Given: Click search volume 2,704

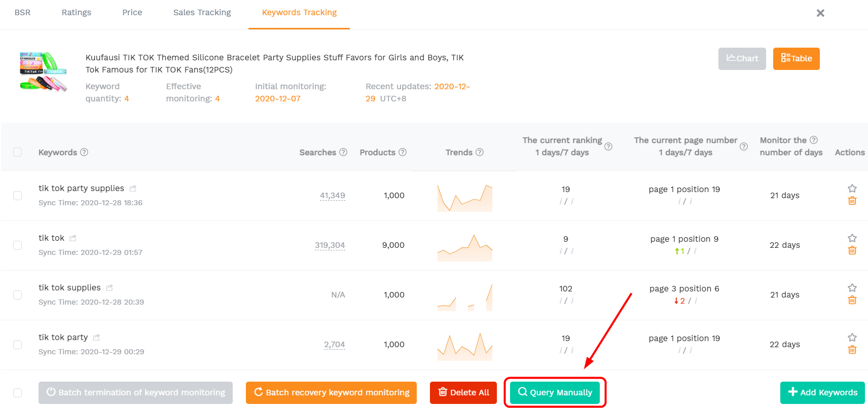Looking at the screenshot, I should click(335, 345).
